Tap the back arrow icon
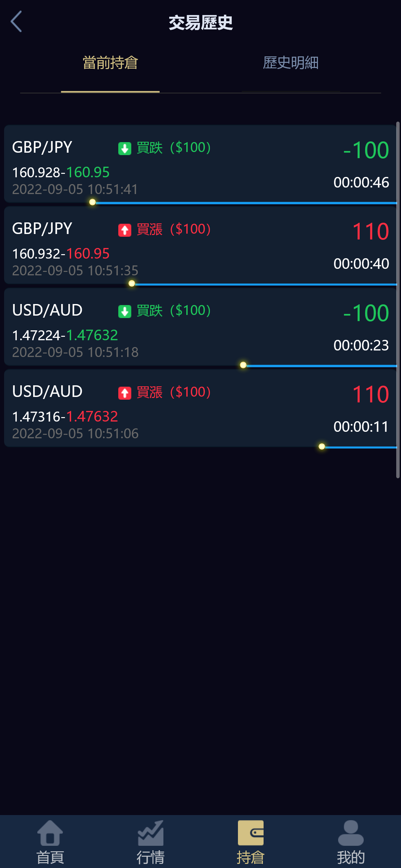 point(16,21)
